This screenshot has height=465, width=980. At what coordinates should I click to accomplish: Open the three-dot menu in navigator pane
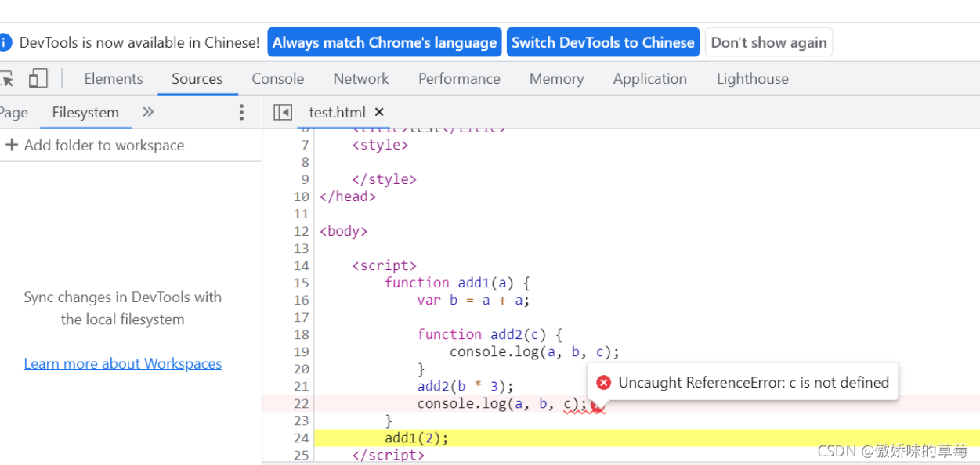pyautogui.click(x=241, y=113)
